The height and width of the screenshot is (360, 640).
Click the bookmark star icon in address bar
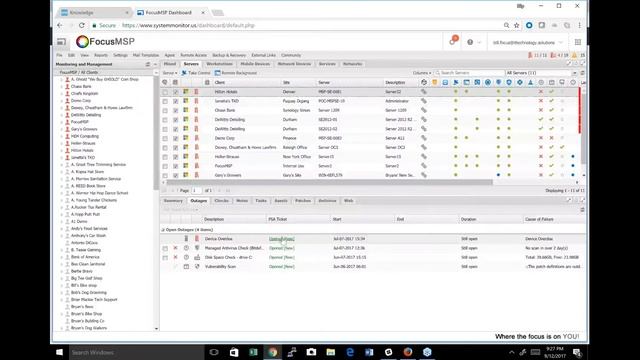517,25
